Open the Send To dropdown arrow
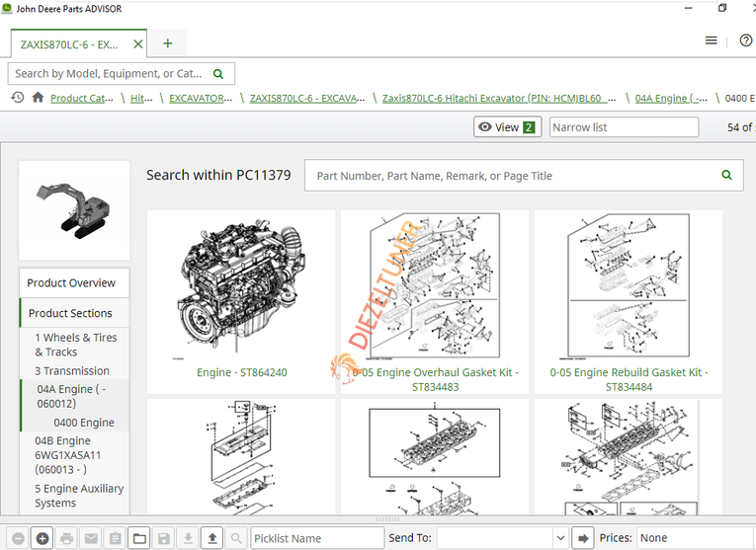This screenshot has width=756, height=550. click(x=560, y=538)
